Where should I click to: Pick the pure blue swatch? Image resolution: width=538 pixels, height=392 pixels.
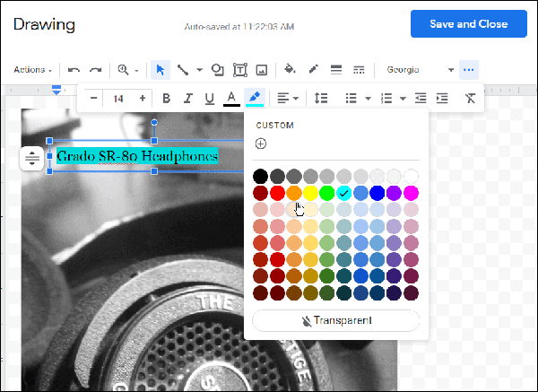click(377, 193)
